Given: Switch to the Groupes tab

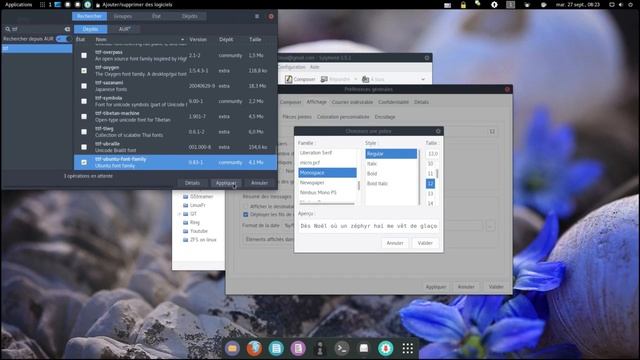Looking at the screenshot, I should 123,16.
